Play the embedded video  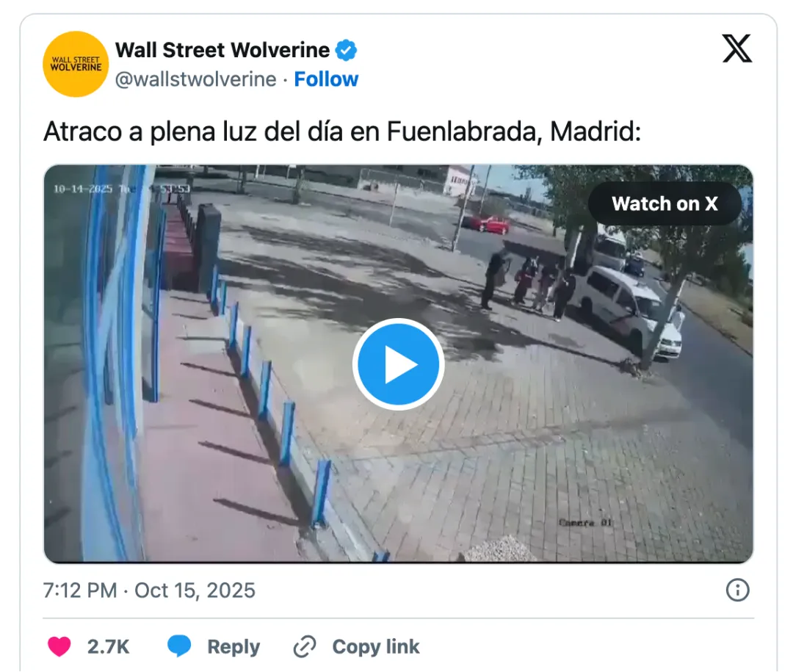[x=398, y=364]
